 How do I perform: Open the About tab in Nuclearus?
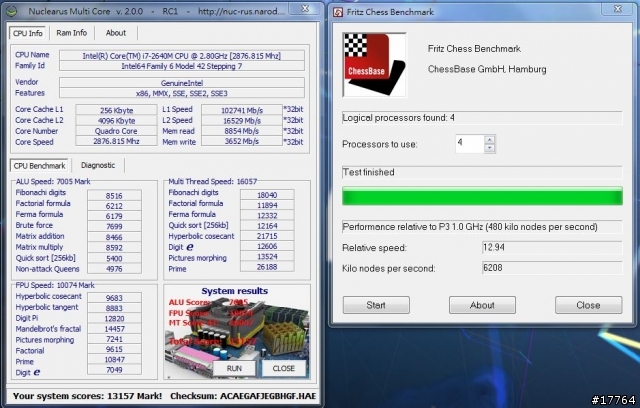tap(116, 33)
